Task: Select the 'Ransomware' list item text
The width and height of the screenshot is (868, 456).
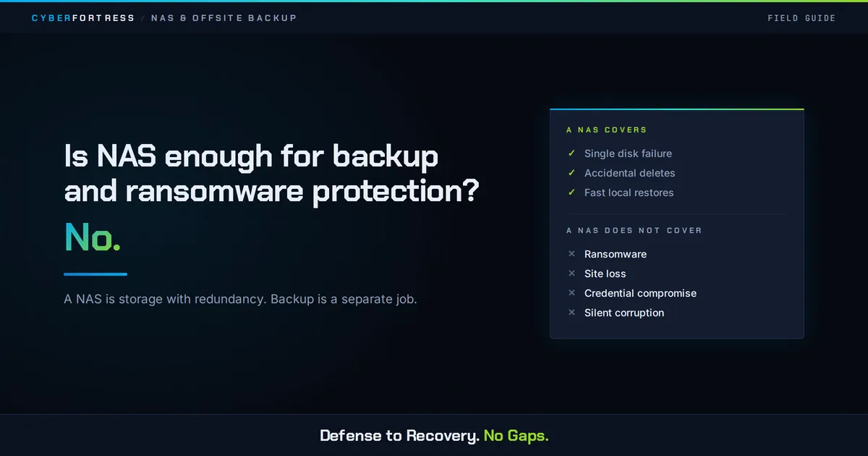Action: tap(616, 254)
